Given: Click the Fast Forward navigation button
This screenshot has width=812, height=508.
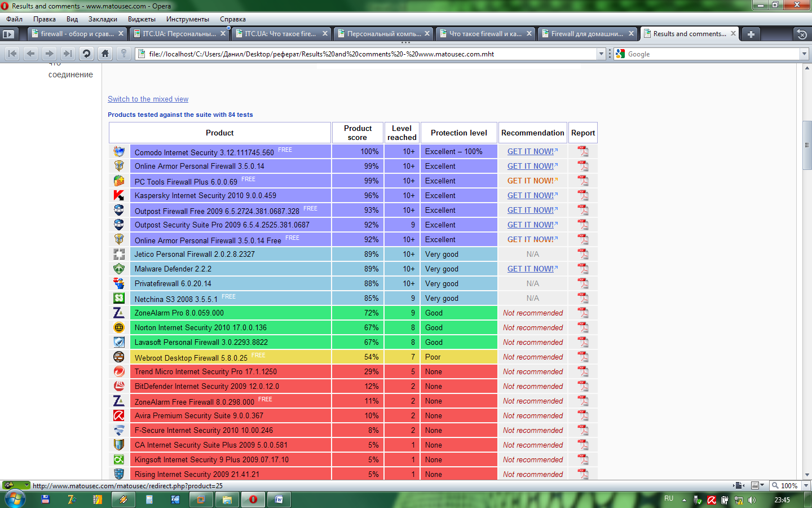Looking at the screenshot, I should click(x=68, y=54).
